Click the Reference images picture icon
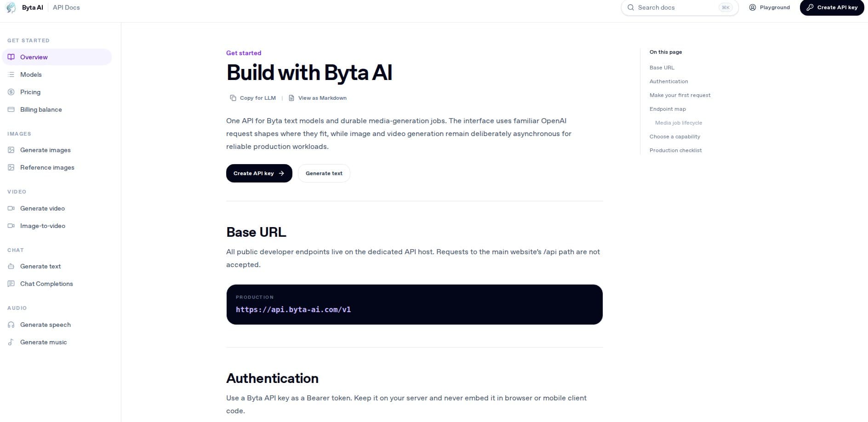This screenshot has width=868, height=422. click(x=11, y=167)
